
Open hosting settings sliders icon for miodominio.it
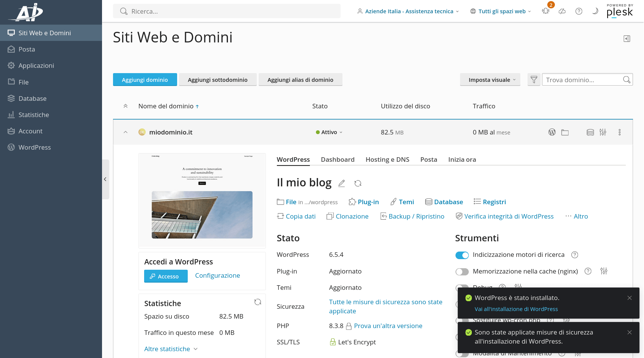point(603,132)
